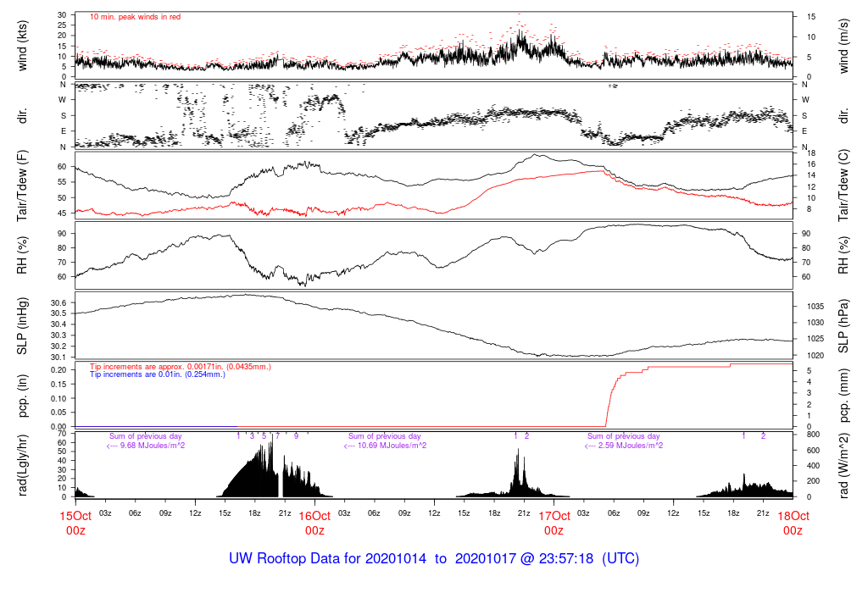Click the '16Oct' date label
This screenshot has height=593, width=868.
(314, 516)
